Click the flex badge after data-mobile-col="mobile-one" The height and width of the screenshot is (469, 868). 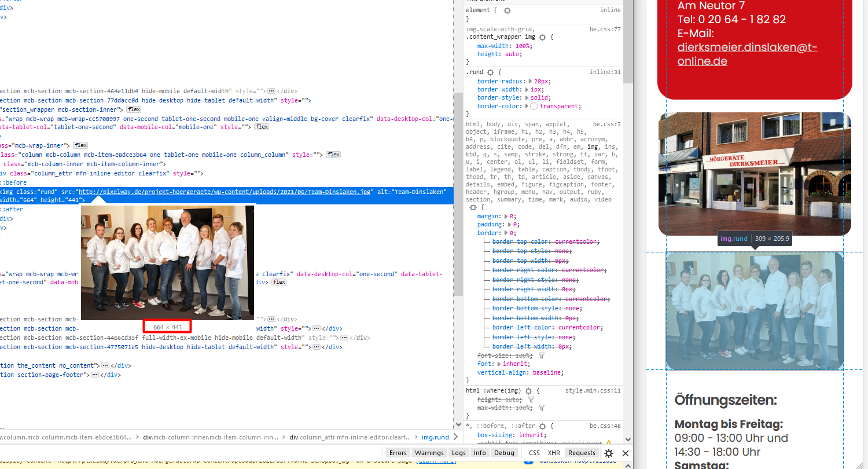262,127
